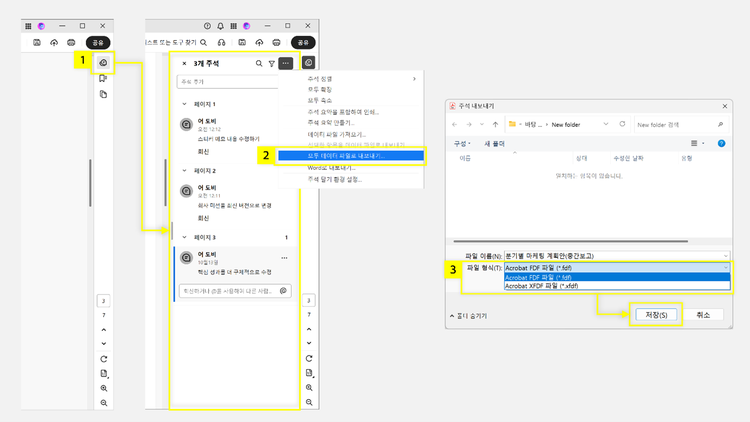Click headphones read-aloud icon in middle toolbar
The image size is (750, 422).
pos(221,43)
